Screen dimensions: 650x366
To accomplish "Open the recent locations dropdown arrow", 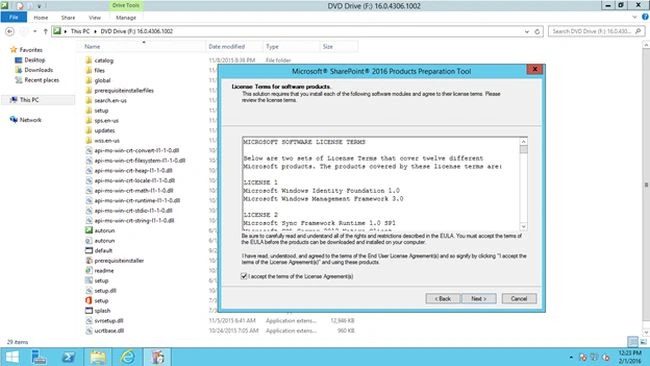I will coord(35,32).
